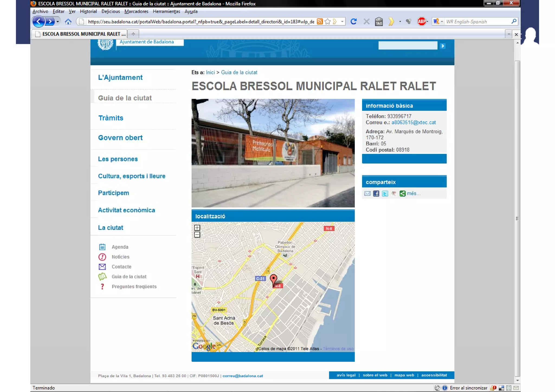Bookmark the page with the star icon
The image size is (555, 392).
click(x=328, y=21)
